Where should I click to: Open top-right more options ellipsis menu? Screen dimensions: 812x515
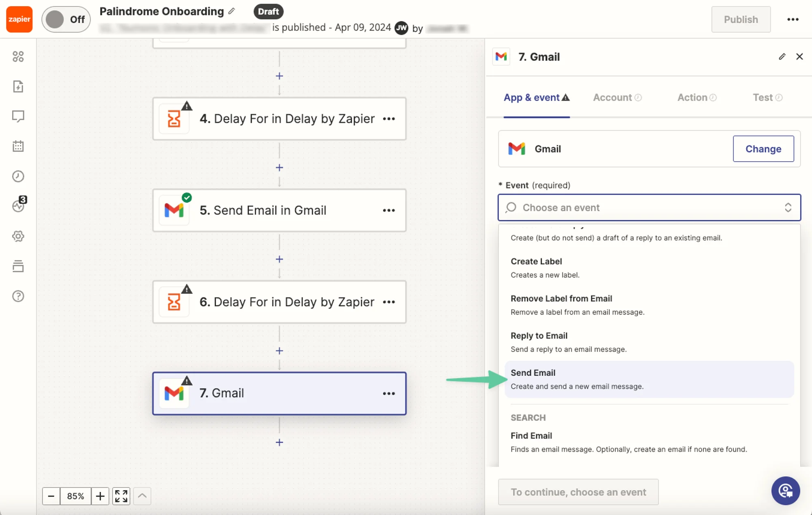pyautogui.click(x=793, y=19)
